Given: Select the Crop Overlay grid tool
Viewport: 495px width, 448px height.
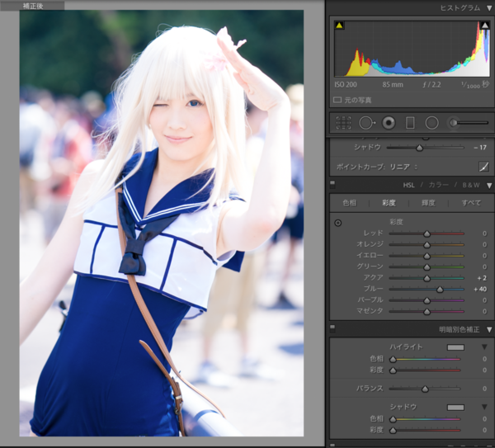Looking at the screenshot, I should (x=343, y=123).
